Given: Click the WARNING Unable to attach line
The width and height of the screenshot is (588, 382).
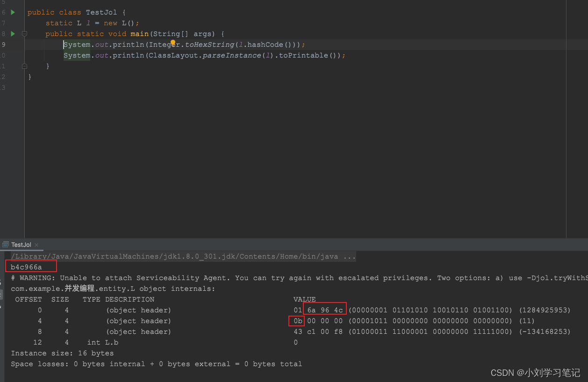Looking at the screenshot, I should click(299, 278).
